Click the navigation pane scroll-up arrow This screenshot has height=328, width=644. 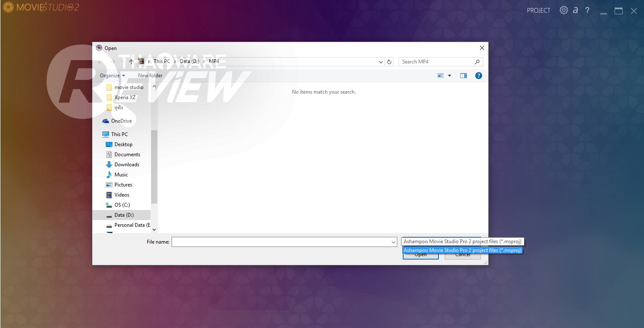click(x=154, y=87)
